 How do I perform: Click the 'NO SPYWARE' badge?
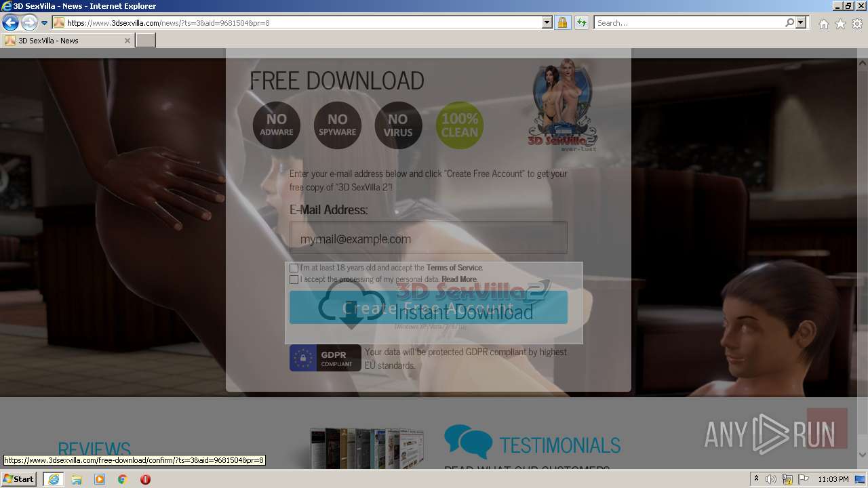337,125
